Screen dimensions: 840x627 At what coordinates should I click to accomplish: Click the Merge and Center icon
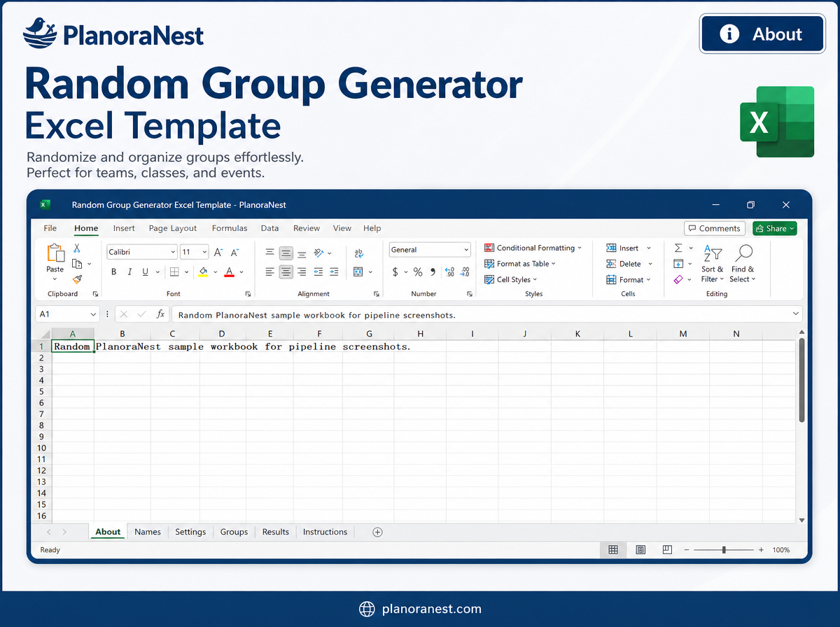click(x=358, y=272)
